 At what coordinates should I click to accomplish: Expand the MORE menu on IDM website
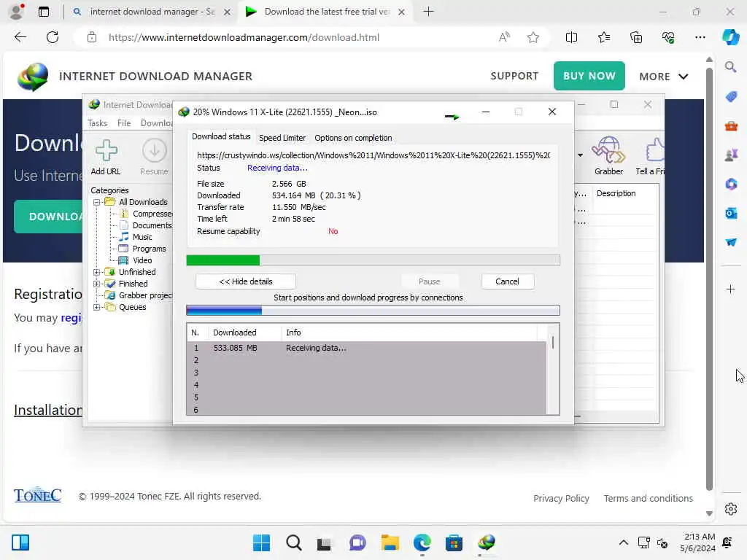(664, 76)
